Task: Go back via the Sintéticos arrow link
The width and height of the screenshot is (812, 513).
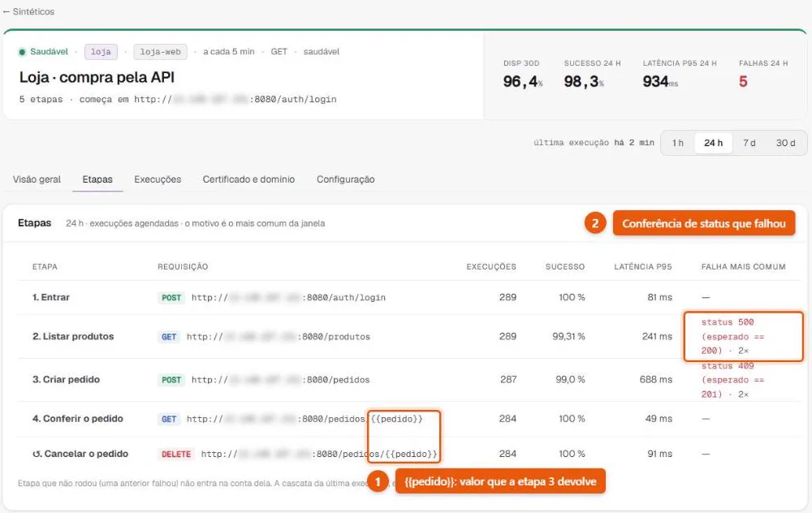Action: [x=28, y=11]
